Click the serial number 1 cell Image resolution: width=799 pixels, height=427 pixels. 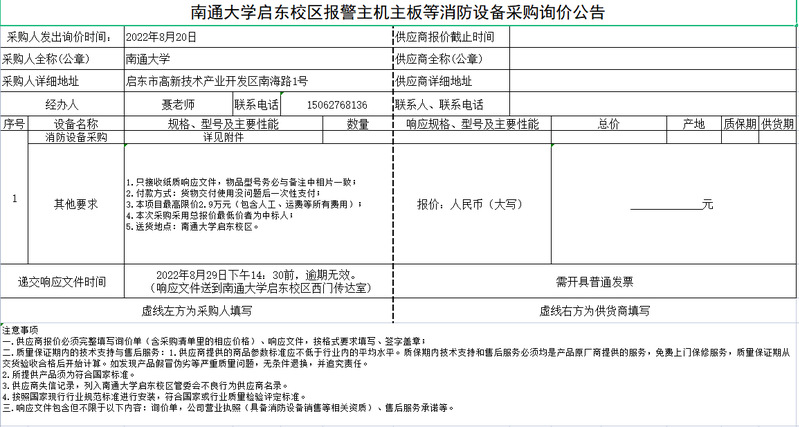(x=14, y=198)
